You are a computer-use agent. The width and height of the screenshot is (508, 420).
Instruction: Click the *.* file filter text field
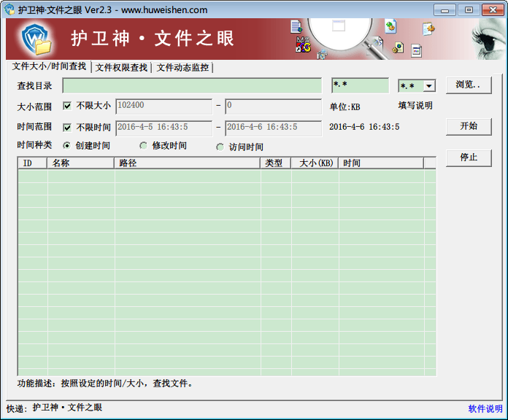click(x=361, y=85)
